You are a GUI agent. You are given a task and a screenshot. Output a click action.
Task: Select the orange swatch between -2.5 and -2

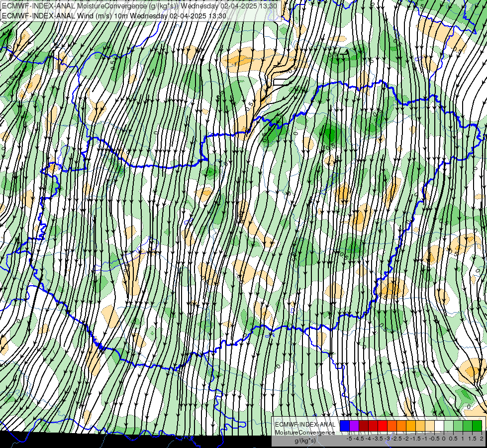point(401,426)
